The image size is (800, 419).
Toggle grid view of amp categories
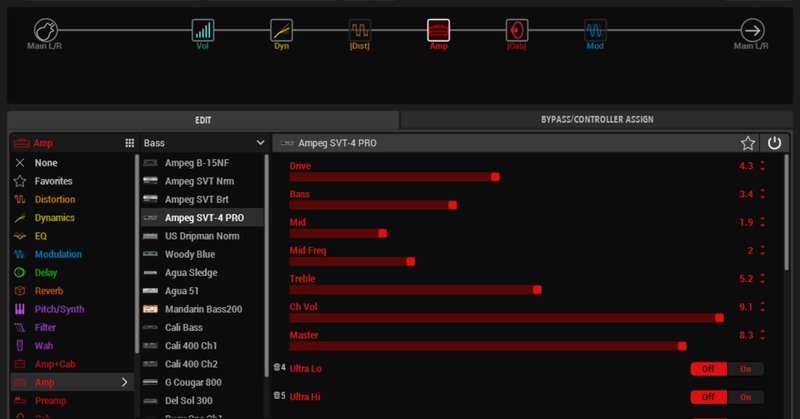click(130, 143)
